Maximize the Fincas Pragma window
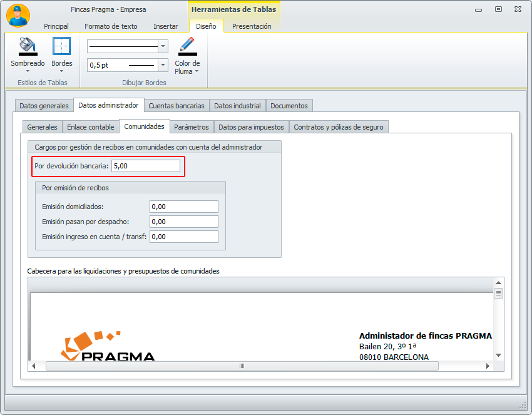532x415 pixels. pos(498,9)
